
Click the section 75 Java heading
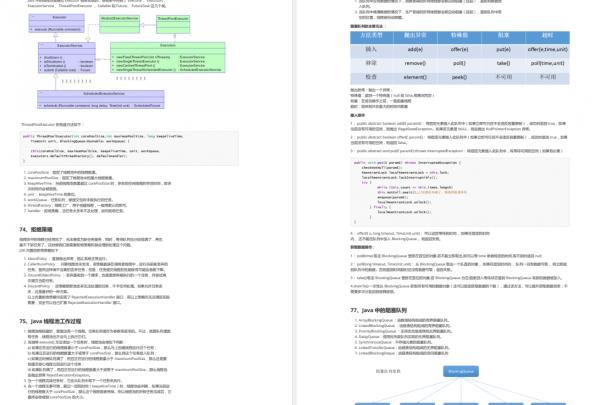pyautogui.click(x=50, y=321)
